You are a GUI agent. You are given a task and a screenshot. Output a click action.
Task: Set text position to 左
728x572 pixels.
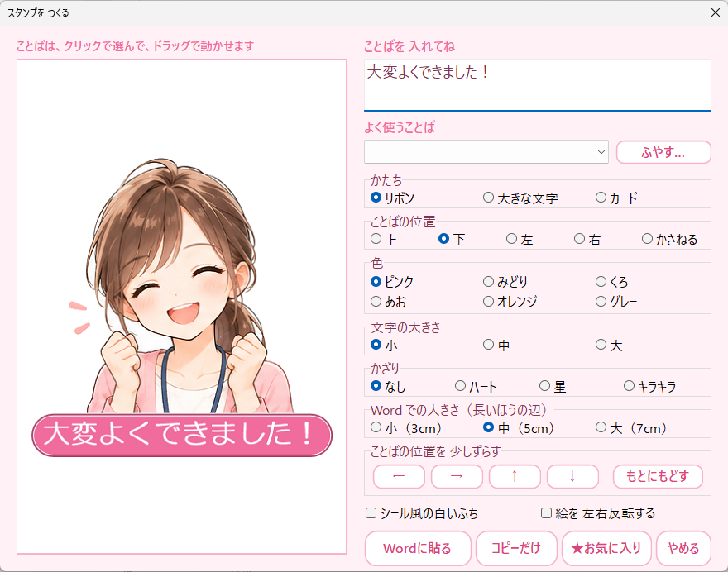point(520,240)
